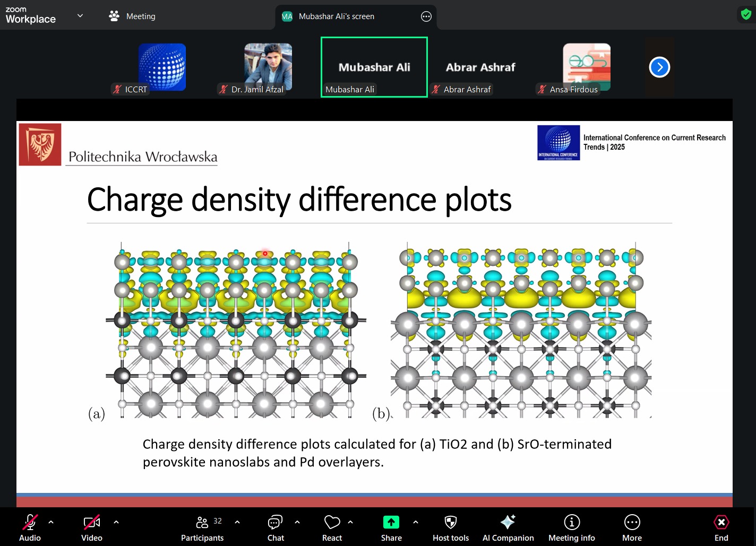Open screen share options ellipsis

pos(426,16)
